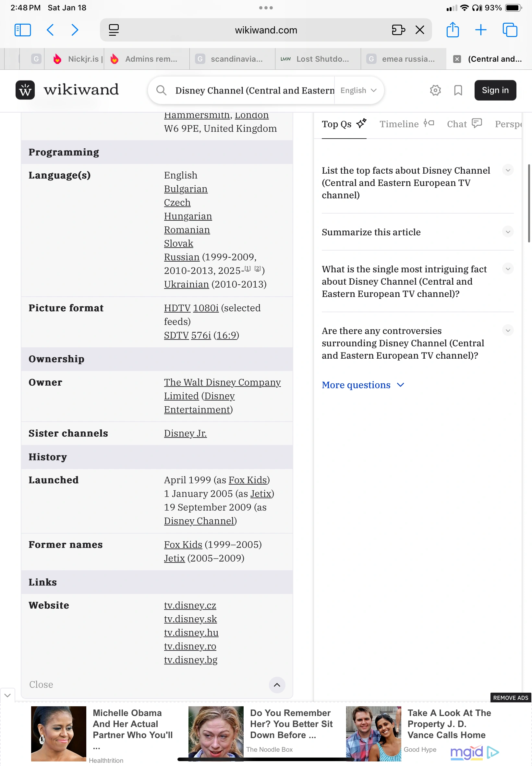
Task: Click the REMOVE ADS button
Action: click(510, 697)
